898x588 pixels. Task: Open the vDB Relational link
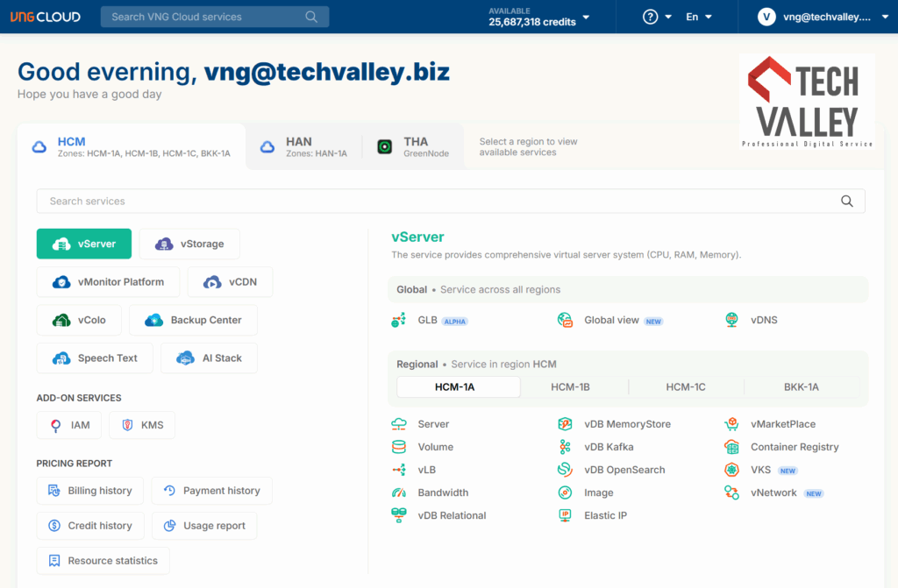452,515
